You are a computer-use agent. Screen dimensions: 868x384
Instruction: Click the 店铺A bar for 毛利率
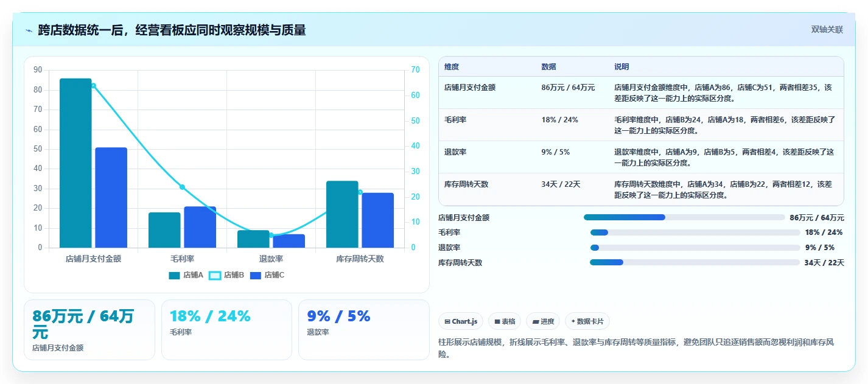coord(164,230)
